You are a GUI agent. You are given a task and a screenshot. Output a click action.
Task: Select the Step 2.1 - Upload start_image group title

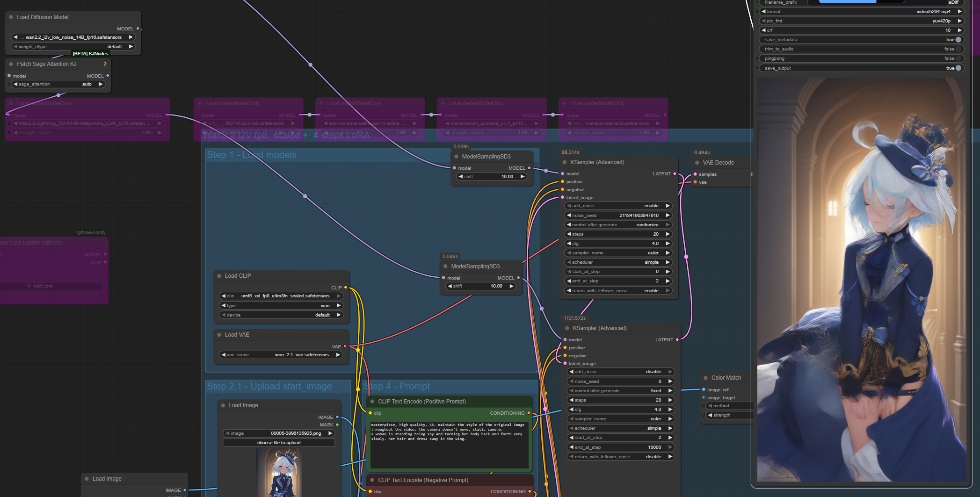269,386
